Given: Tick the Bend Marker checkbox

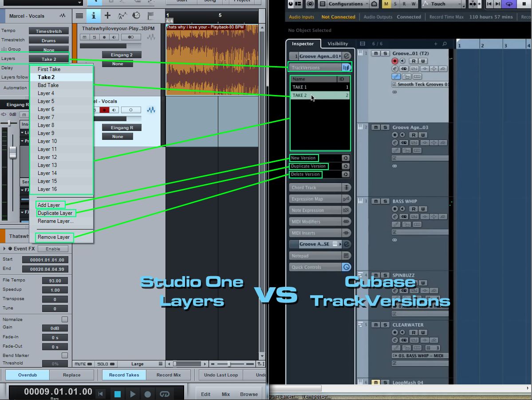Looking at the screenshot, I should (64, 355).
